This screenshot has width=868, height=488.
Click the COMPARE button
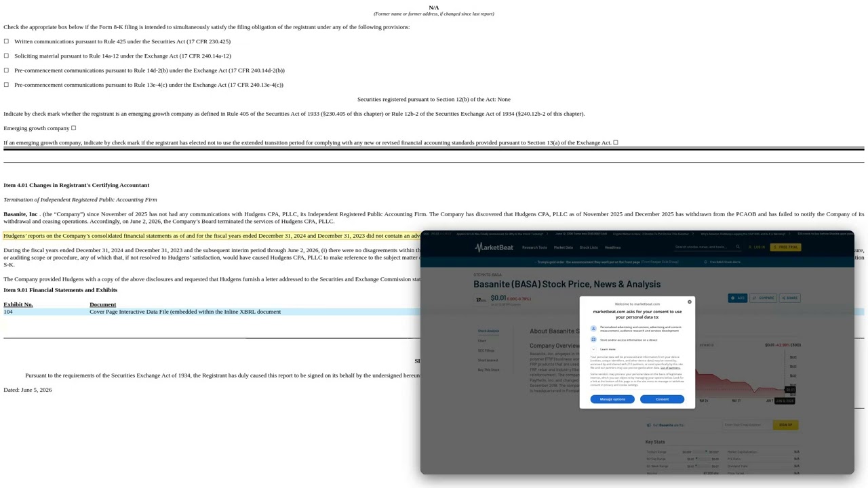click(764, 298)
